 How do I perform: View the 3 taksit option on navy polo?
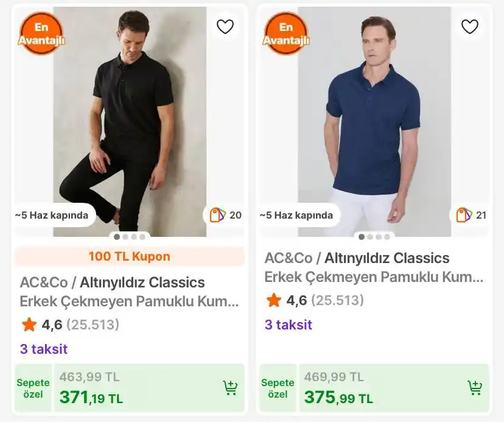coord(289,325)
